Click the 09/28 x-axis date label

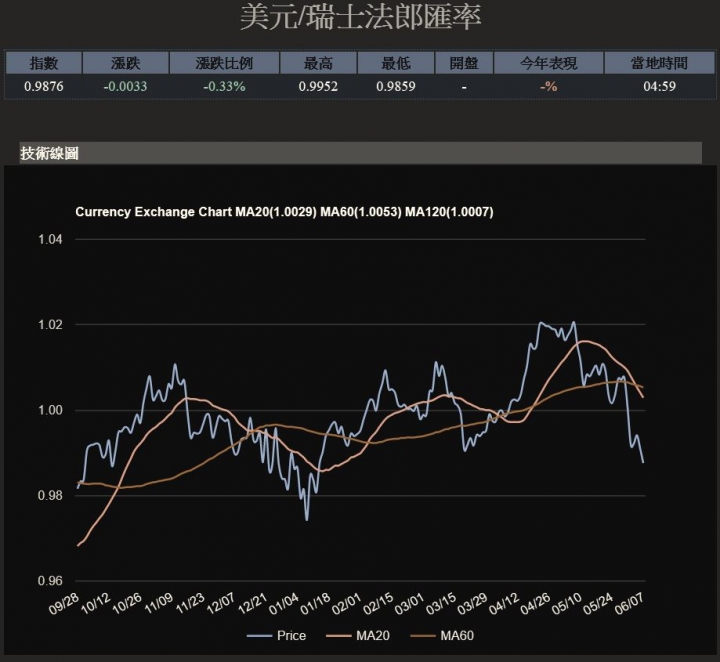(64, 603)
